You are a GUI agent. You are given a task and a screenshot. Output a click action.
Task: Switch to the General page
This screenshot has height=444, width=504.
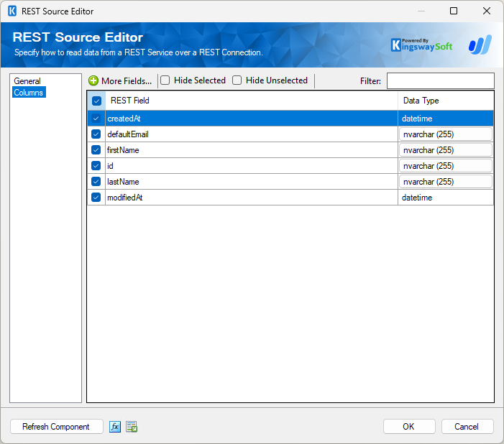coord(27,81)
